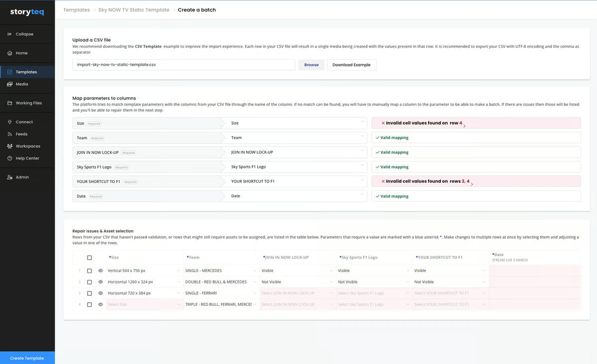Click the Create Template button
This screenshot has height=364, width=597.
tap(27, 358)
